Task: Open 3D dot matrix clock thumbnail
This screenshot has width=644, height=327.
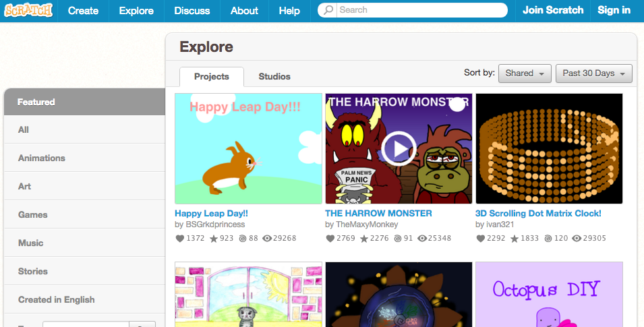Action: click(549, 149)
